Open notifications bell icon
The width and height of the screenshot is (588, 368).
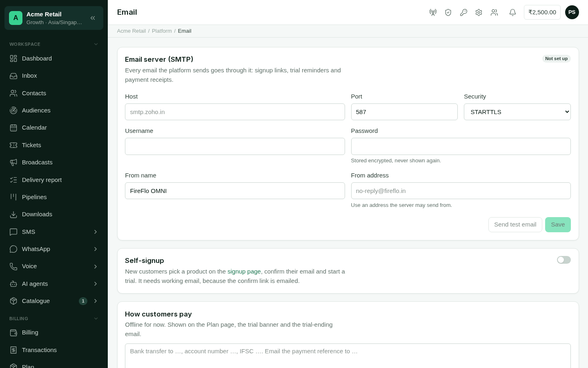512,12
